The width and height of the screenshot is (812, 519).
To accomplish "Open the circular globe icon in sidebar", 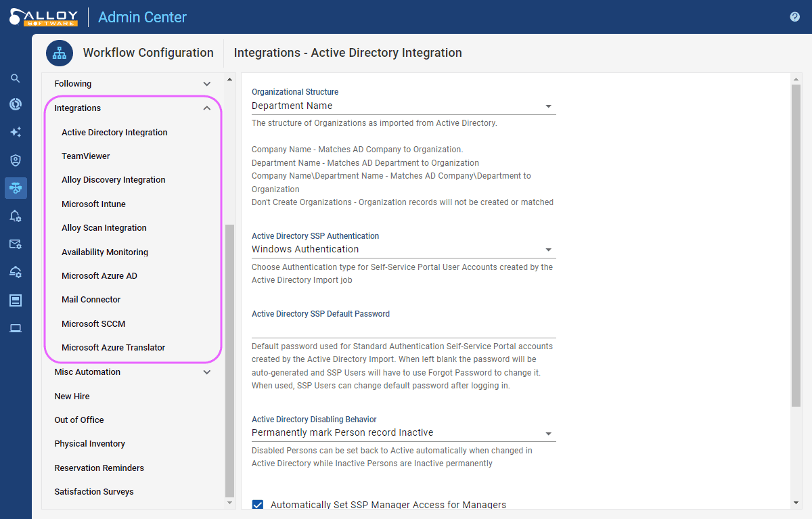I will pyautogui.click(x=16, y=104).
